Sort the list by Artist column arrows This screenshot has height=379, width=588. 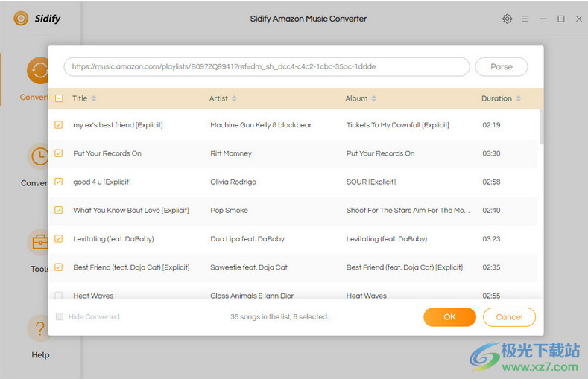[x=234, y=98]
